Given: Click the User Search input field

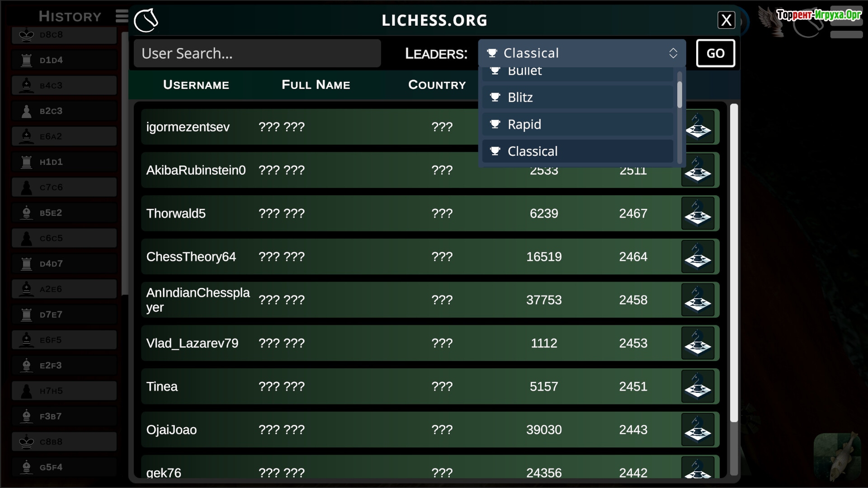Looking at the screenshot, I should (257, 53).
